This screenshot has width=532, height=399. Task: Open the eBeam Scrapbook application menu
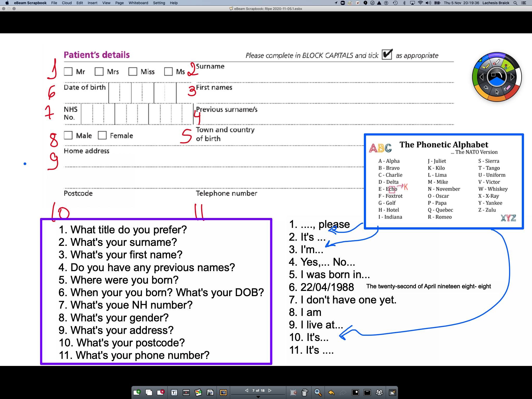coord(30,3)
